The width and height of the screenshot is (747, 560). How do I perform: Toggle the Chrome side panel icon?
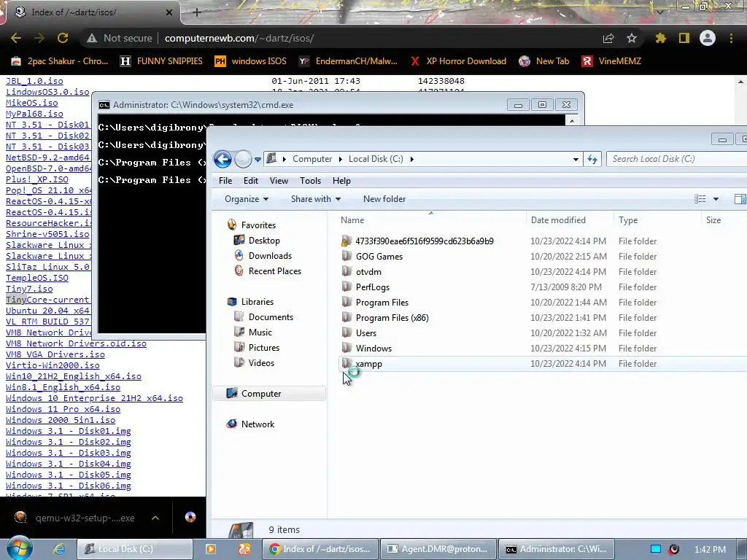(684, 38)
